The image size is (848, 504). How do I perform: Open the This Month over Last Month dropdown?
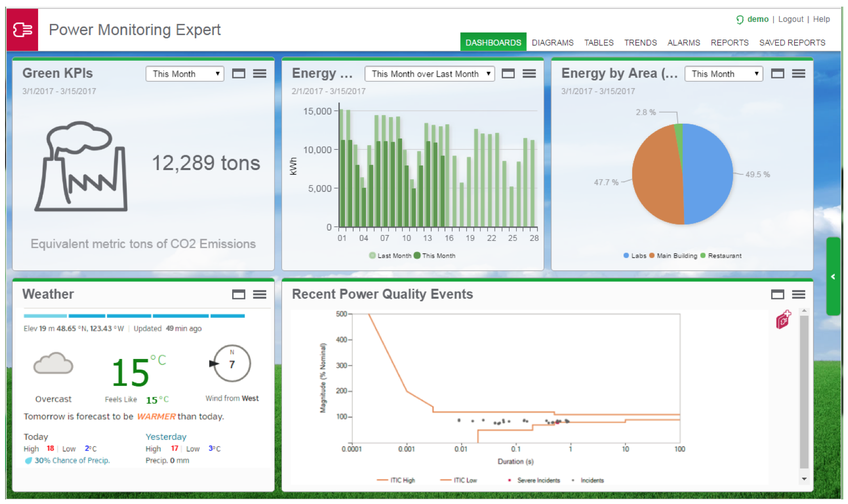430,74
